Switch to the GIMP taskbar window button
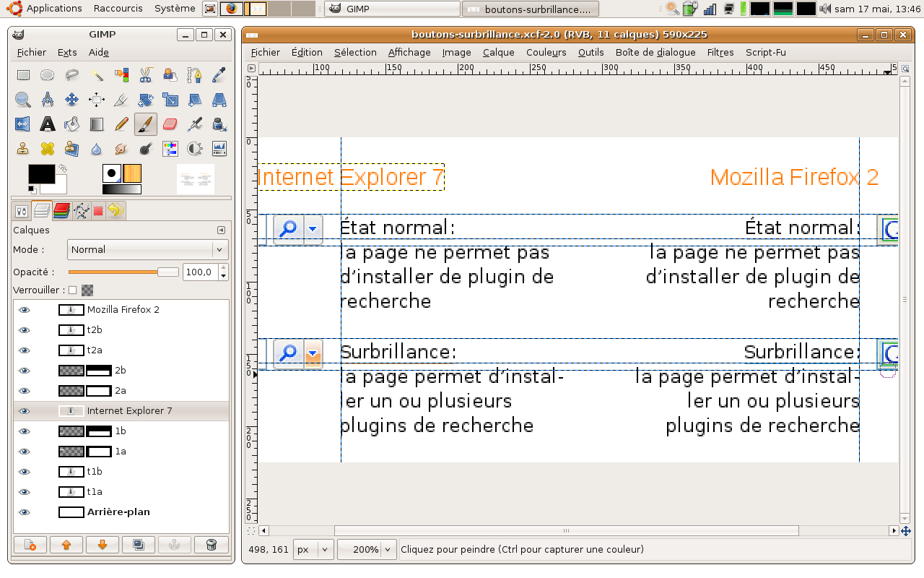Image resolution: width=924 pixels, height=578 pixels. (392, 9)
